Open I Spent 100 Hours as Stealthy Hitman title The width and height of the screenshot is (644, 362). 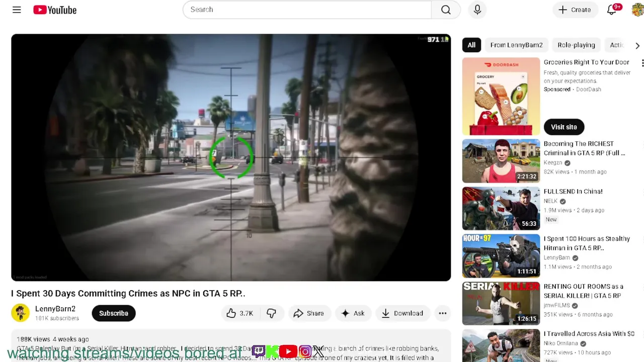tap(587, 243)
